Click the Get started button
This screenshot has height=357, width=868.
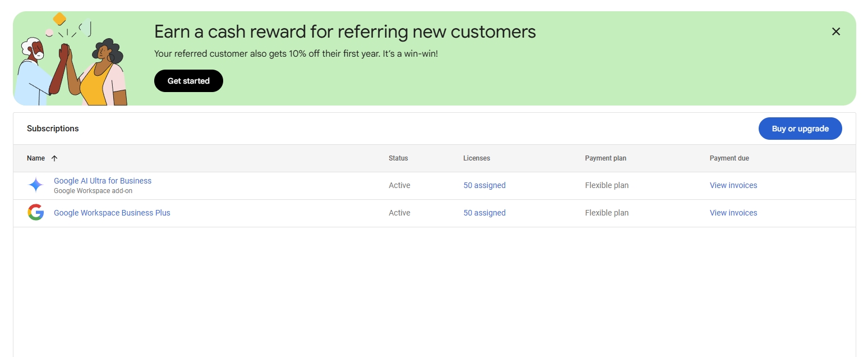click(x=188, y=81)
